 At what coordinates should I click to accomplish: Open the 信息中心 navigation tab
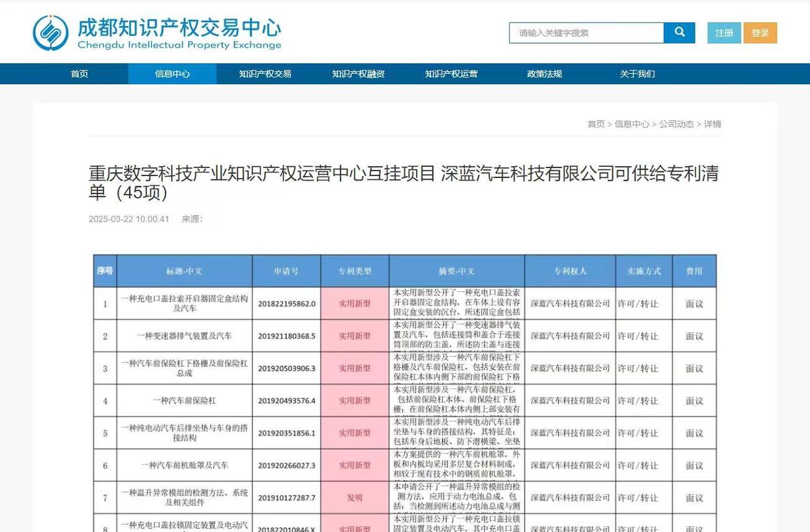(172, 73)
